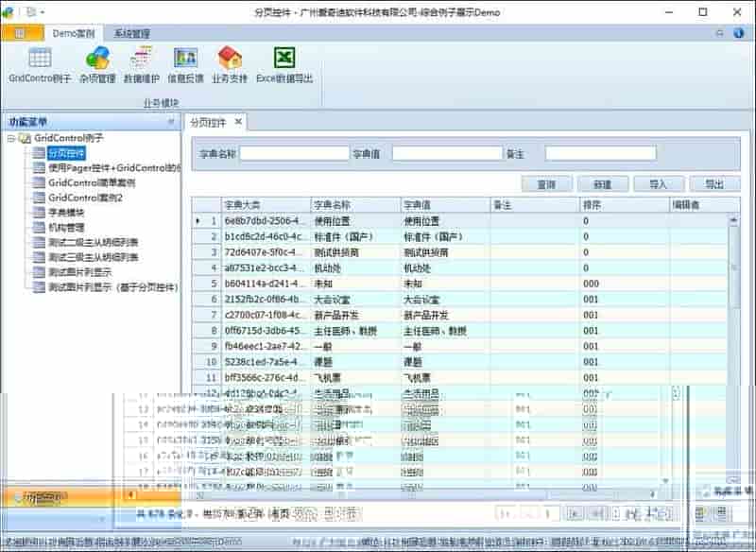Open 使用Pager控件+GridControl tree item
Viewport: 756px width, 552px height.
114,167
